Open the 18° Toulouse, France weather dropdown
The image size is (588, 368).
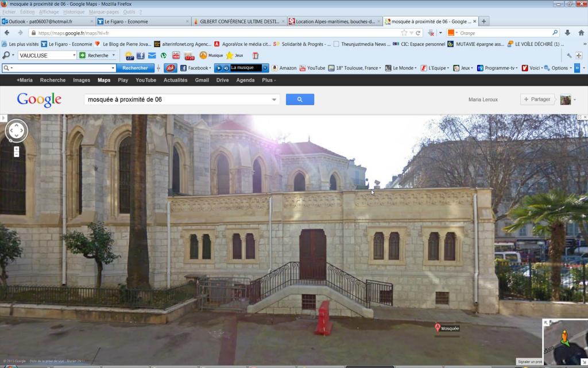click(x=380, y=68)
